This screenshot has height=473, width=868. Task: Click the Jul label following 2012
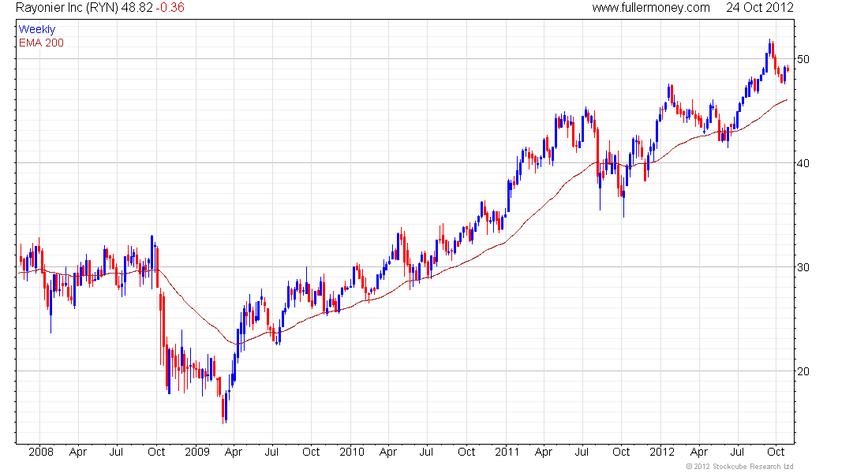(x=737, y=452)
